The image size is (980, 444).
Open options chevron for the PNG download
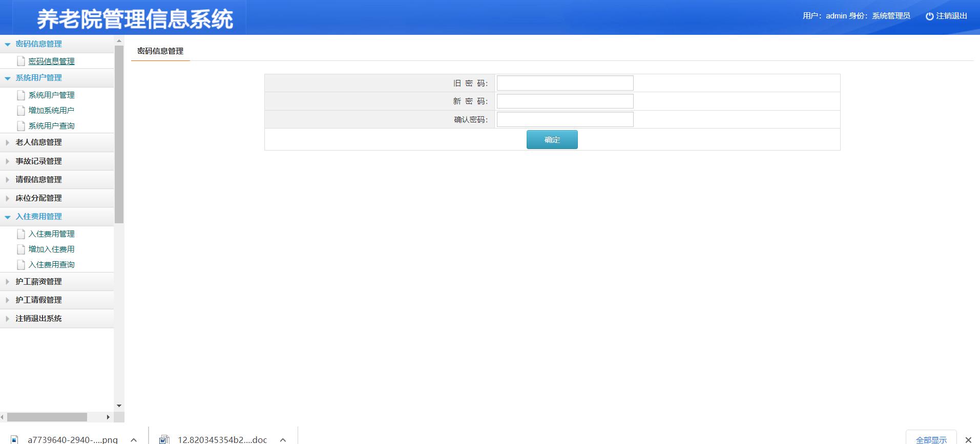pos(134,439)
